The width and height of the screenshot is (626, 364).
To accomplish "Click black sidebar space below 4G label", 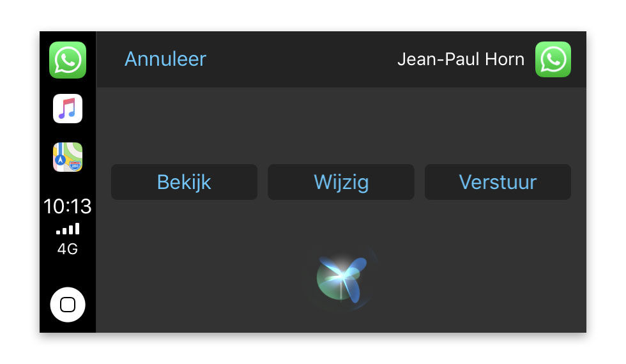I will [68, 271].
